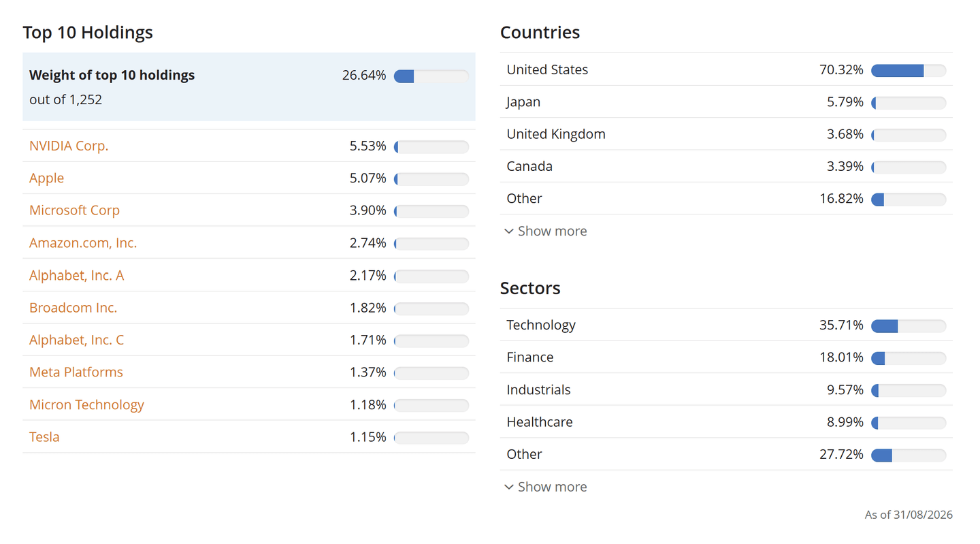Expand Show more under Countries

pos(545,231)
